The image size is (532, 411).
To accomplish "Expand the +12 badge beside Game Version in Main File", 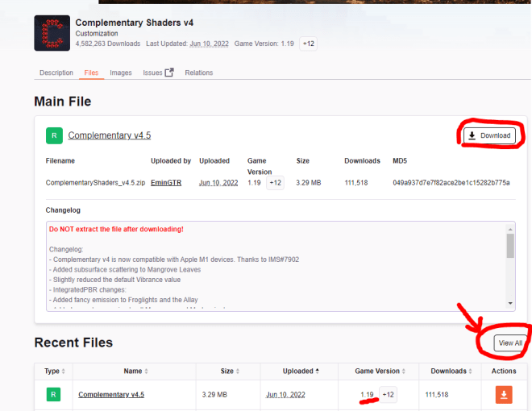I will (x=275, y=183).
